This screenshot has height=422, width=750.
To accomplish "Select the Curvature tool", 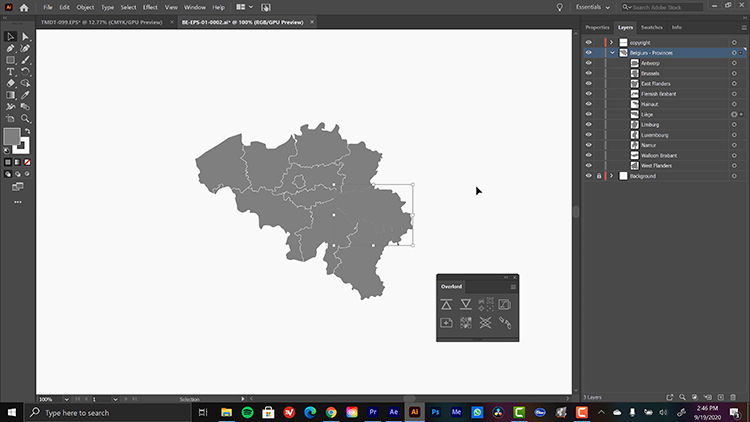I will pyautogui.click(x=25, y=48).
